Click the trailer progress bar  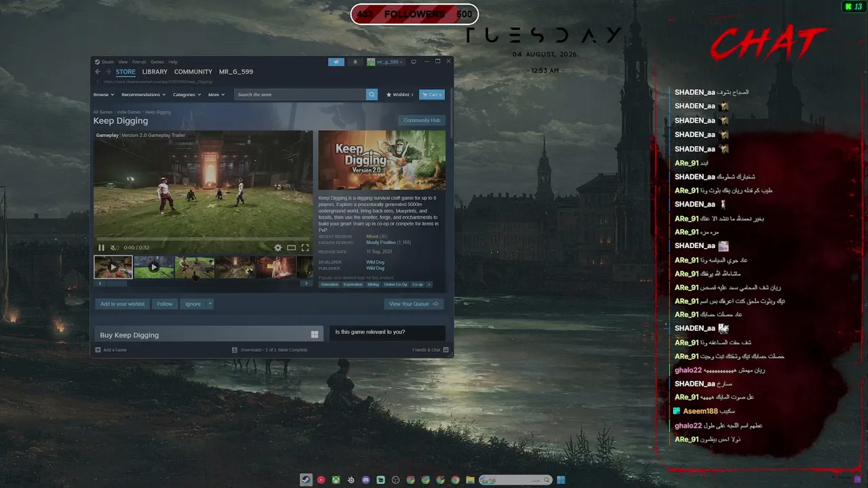point(203,239)
